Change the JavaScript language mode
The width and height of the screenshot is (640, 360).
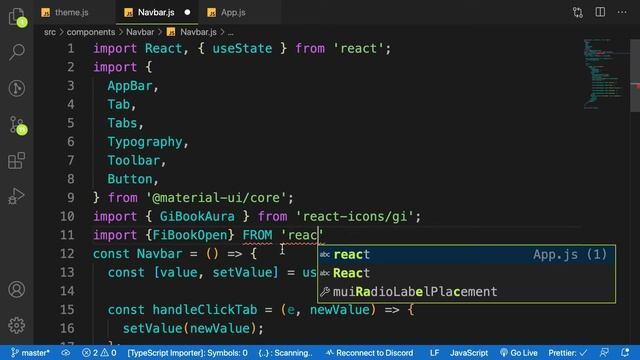[x=469, y=353]
